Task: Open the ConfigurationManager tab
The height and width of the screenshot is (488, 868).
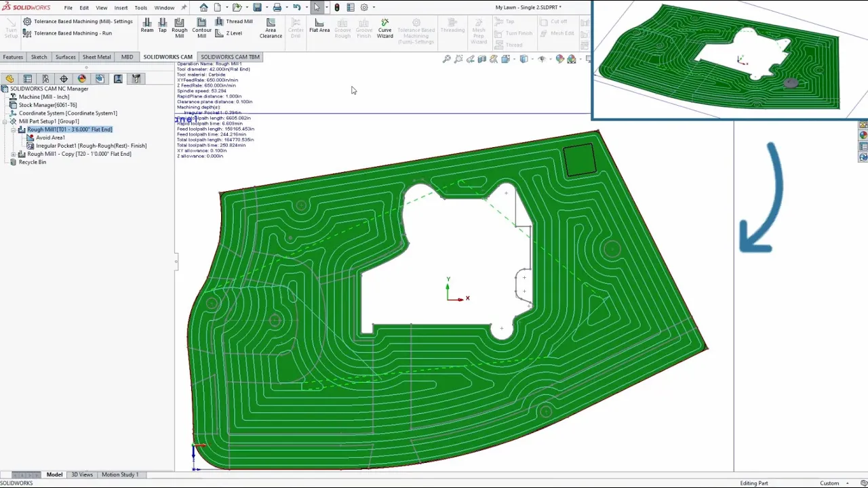Action: pyautogui.click(x=45, y=79)
